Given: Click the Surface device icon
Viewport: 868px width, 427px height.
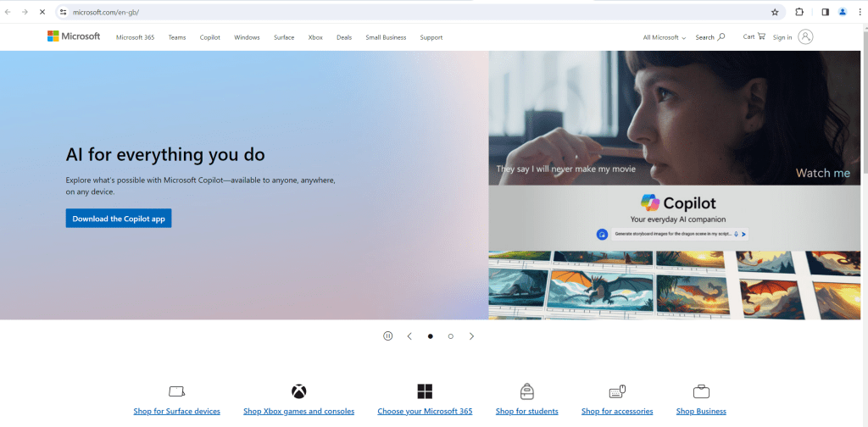Looking at the screenshot, I should point(176,391).
